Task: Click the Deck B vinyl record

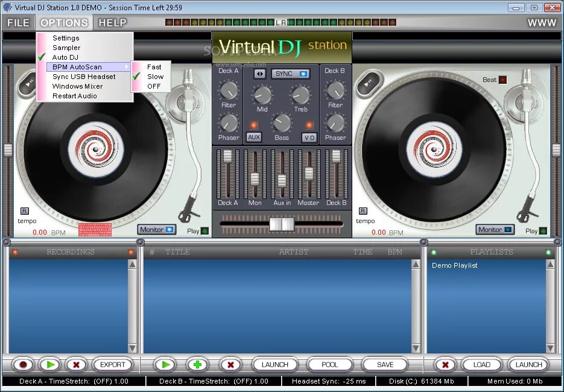Action: (x=434, y=149)
